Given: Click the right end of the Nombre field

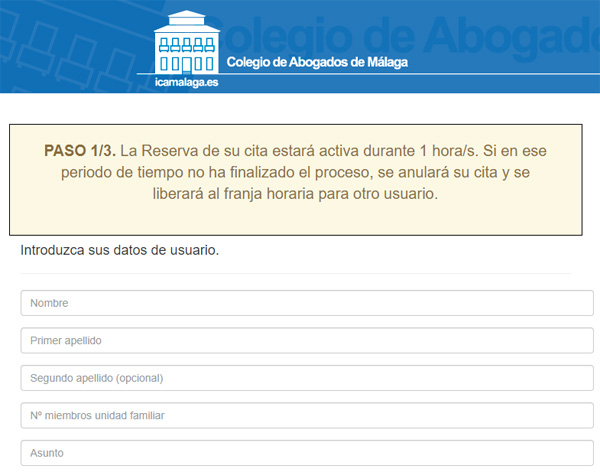Looking at the screenshot, I should (570, 303).
